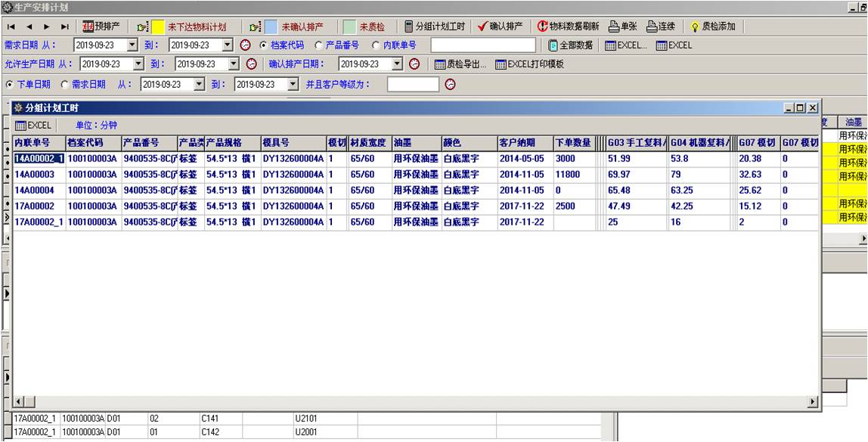This screenshot has width=868, height=442.
Task: Select the green 未质检 color swatch
Action: tap(349, 26)
